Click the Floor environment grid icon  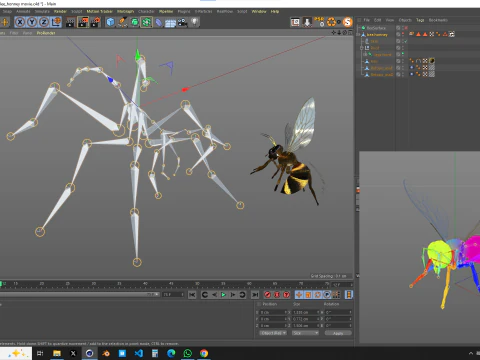pos(170,23)
